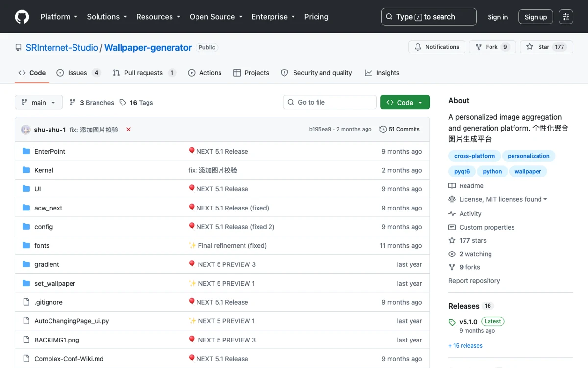Image resolution: width=588 pixels, height=368 pixels.
Task: Click the BACKIMG1.png file icon
Action: [x=26, y=340]
